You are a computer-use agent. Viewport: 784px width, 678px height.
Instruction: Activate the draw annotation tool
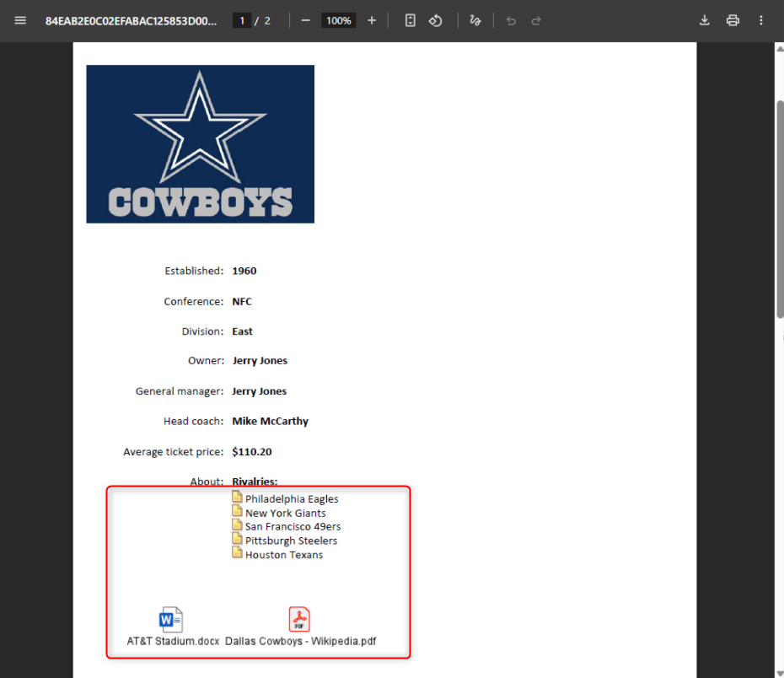[x=475, y=20]
